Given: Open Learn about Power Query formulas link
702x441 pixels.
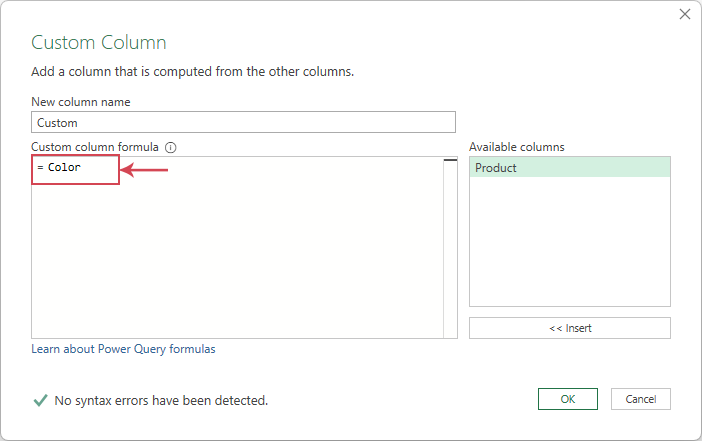Looking at the screenshot, I should (x=123, y=349).
